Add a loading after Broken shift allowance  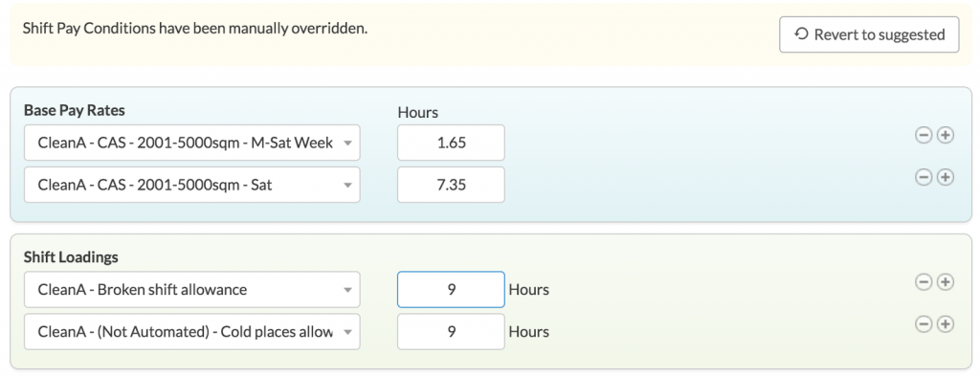pyautogui.click(x=946, y=282)
